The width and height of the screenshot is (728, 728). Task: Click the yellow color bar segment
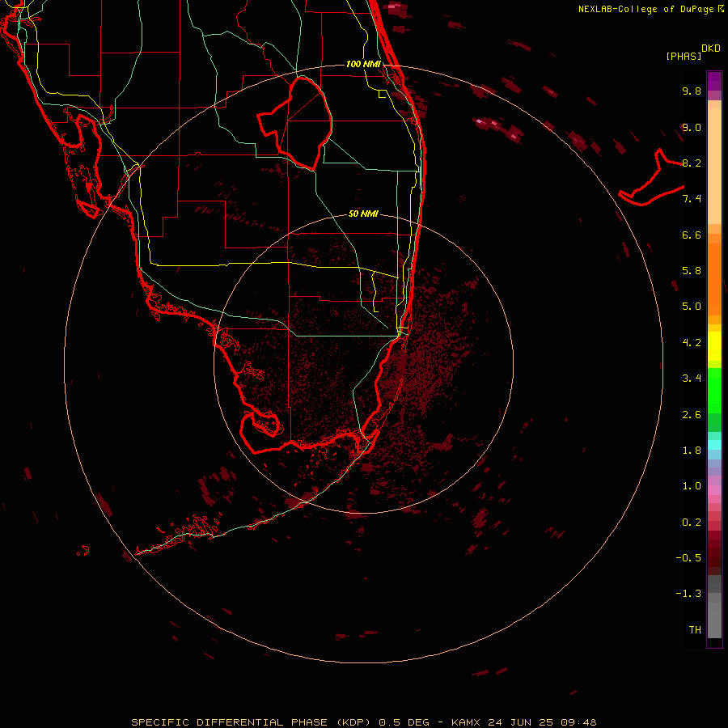point(714,346)
